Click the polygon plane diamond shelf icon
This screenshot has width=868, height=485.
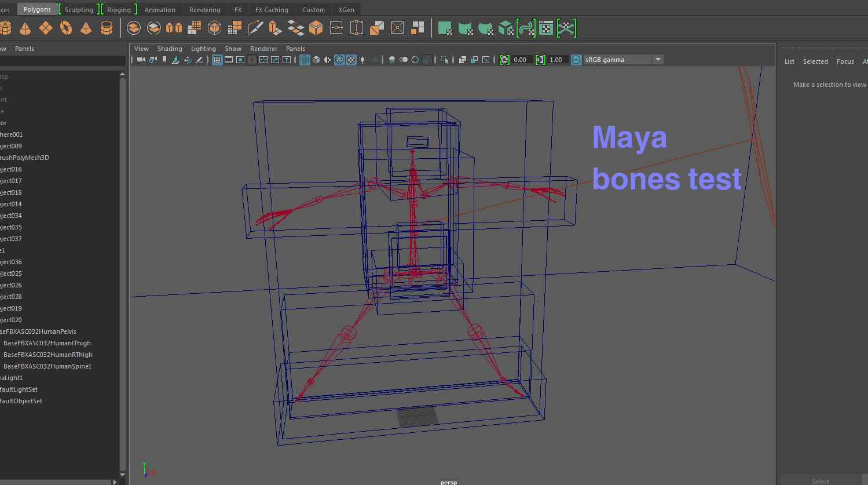[46, 28]
